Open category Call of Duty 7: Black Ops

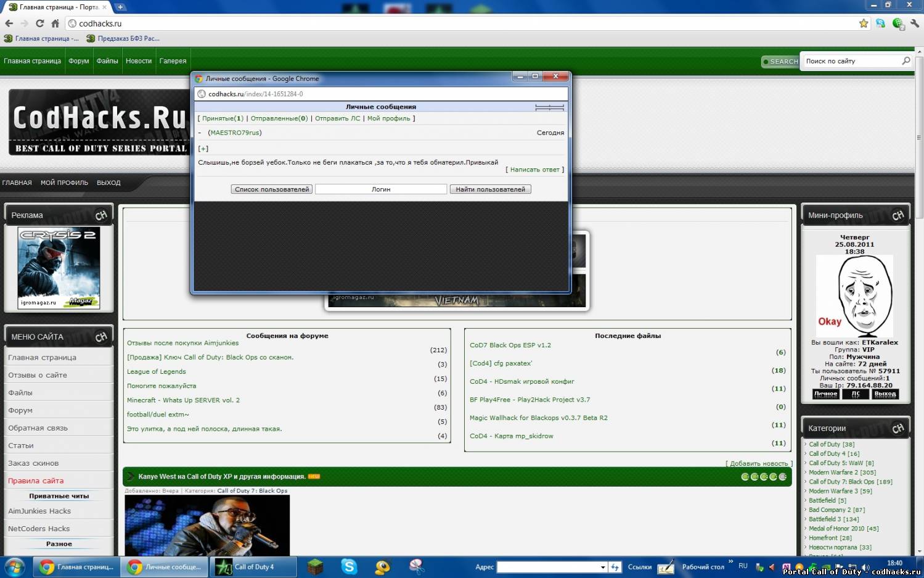click(x=850, y=482)
